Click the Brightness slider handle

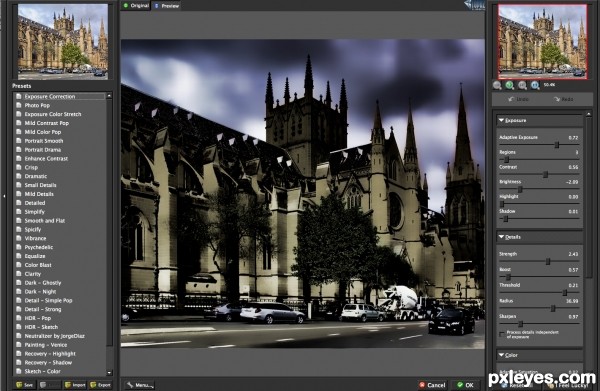point(520,189)
